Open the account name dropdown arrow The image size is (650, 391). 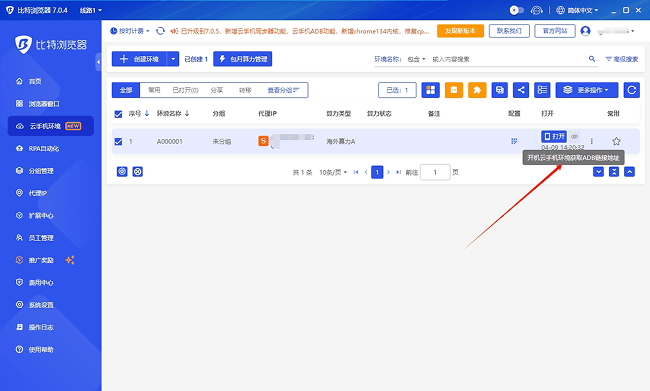tap(633, 31)
